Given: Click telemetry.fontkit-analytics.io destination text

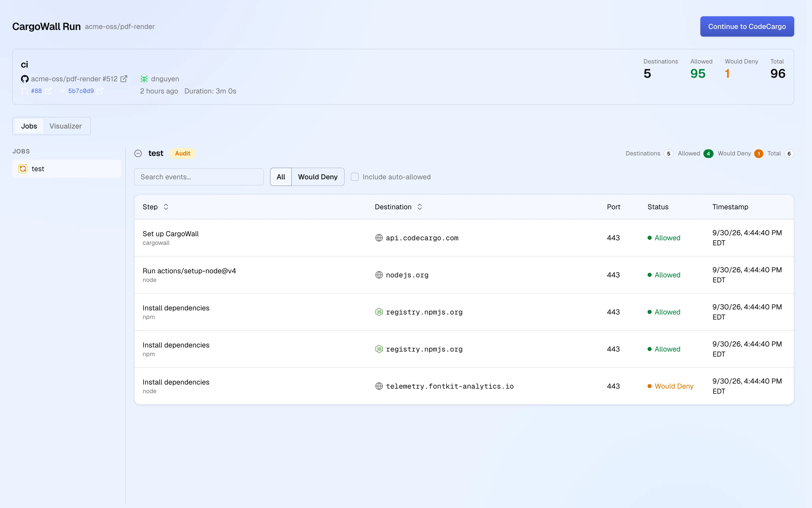Looking at the screenshot, I should (450, 386).
